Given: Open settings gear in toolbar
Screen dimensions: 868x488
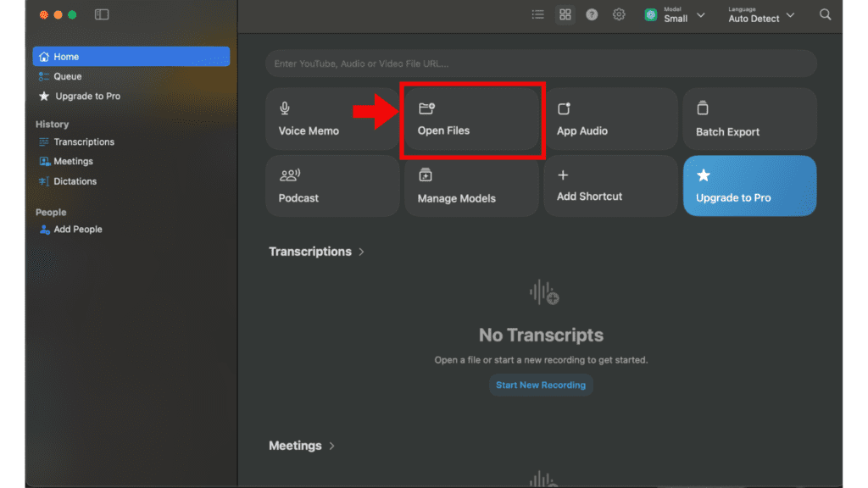Looking at the screenshot, I should pyautogui.click(x=619, y=14).
